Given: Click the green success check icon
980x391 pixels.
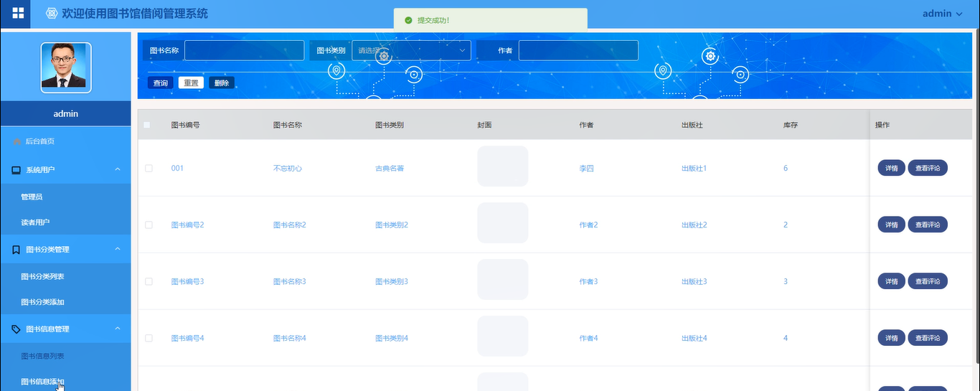Looking at the screenshot, I should coord(408,20).
